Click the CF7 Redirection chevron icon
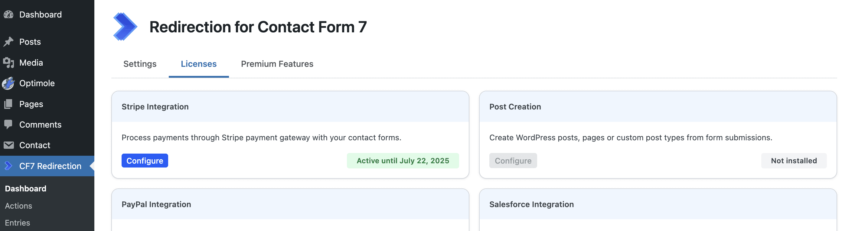868x231 pixels. pyautogui.click(x=8, y=166)
